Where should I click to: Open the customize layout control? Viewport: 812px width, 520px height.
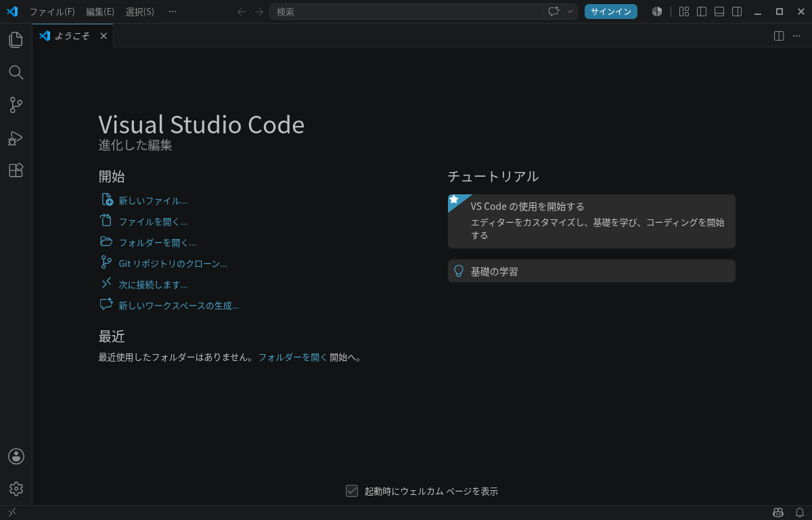(684, 12)
